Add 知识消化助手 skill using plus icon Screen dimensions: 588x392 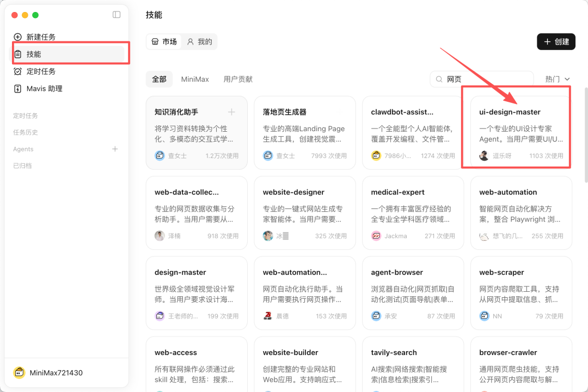(232, 112)
